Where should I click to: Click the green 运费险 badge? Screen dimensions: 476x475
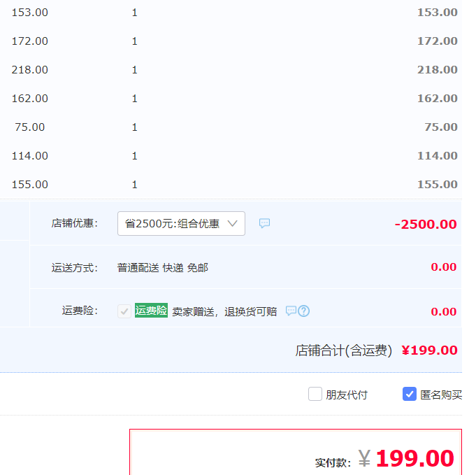point(151,311)
